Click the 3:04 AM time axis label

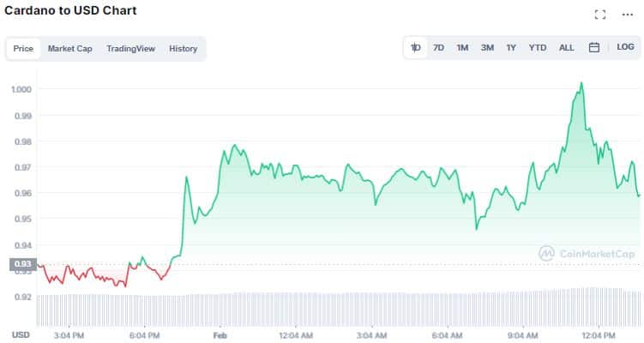click(371, 335)
